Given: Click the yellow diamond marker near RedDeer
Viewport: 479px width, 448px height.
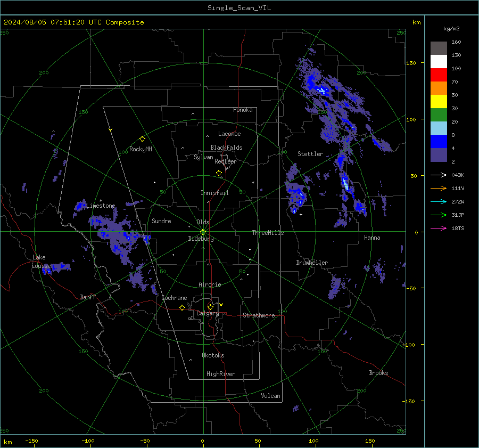Looking at the screenshot, I should (x=219, y=173).
